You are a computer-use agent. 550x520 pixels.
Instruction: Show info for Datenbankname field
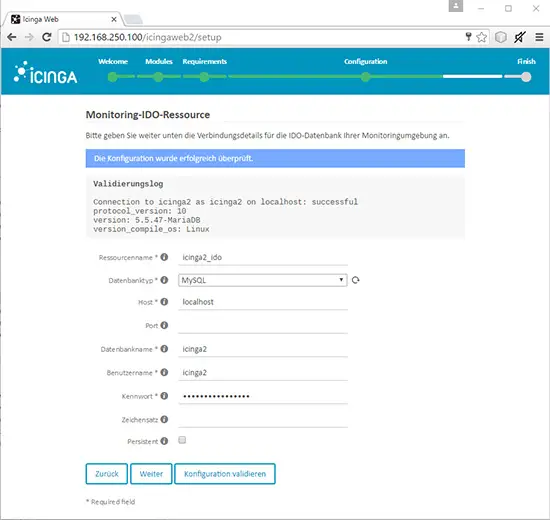(164, 349)
